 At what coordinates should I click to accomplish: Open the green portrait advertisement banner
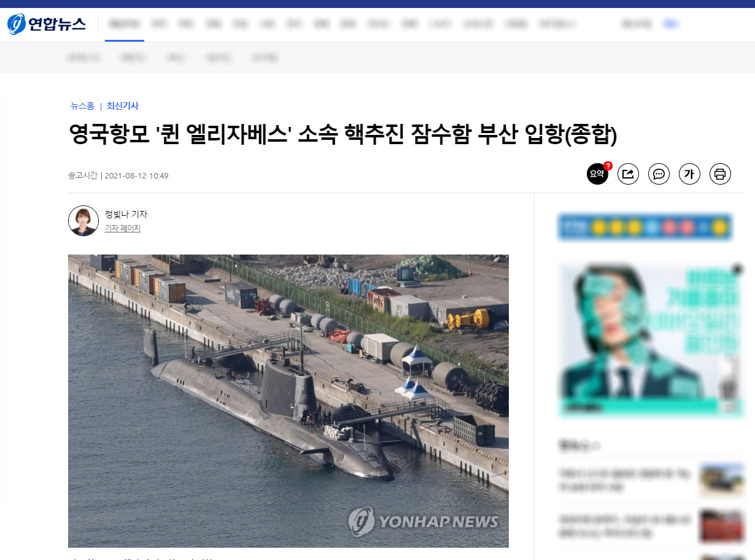pyautogui.click(x=651, y=340)
